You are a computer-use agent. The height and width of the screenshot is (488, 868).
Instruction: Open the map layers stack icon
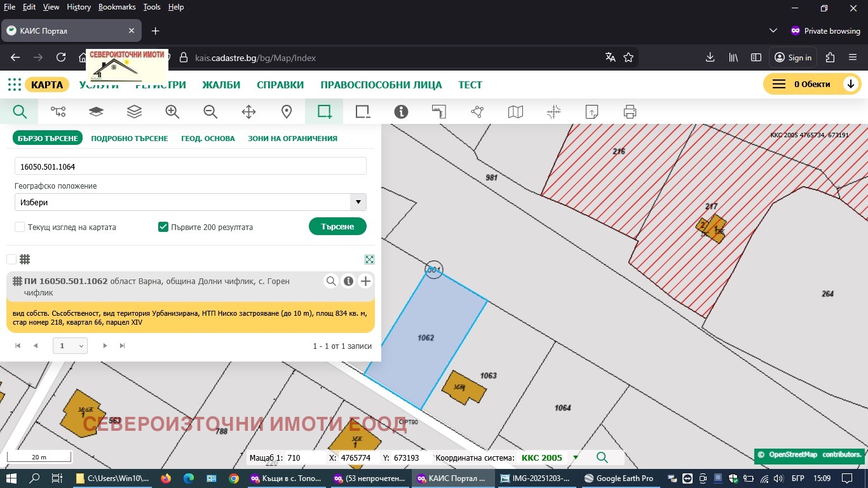(x=134, y=112)
